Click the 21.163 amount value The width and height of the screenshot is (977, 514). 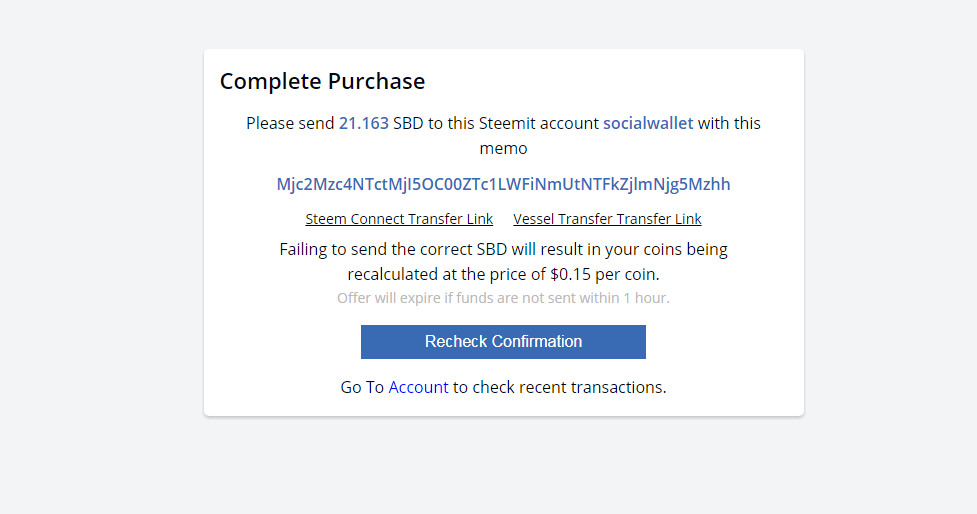tap(363, 123)
